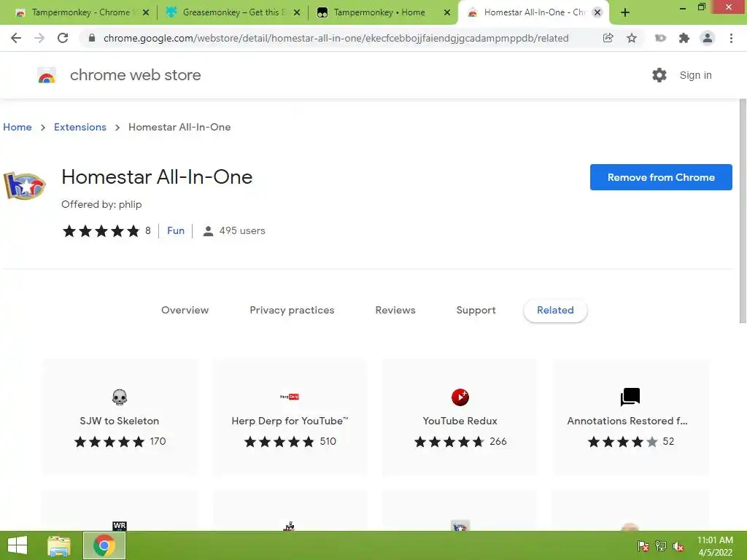
Task: Close the Tampermonkey - Chrome tab
Action: [x=146, y=13]
